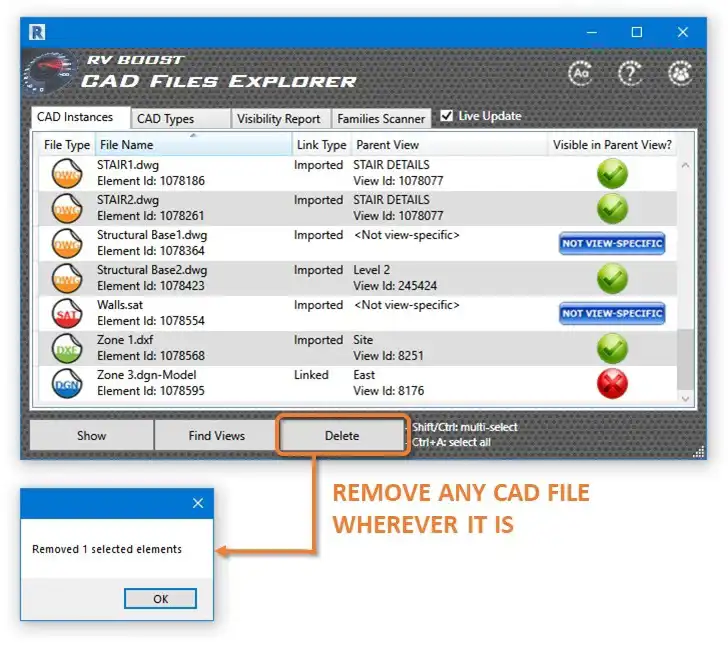Image resolution: width=728 pixels, height=645 pixels.
Task: Click View Id: 245424 text
Action: pyautogui.click(x=395, y=286)
